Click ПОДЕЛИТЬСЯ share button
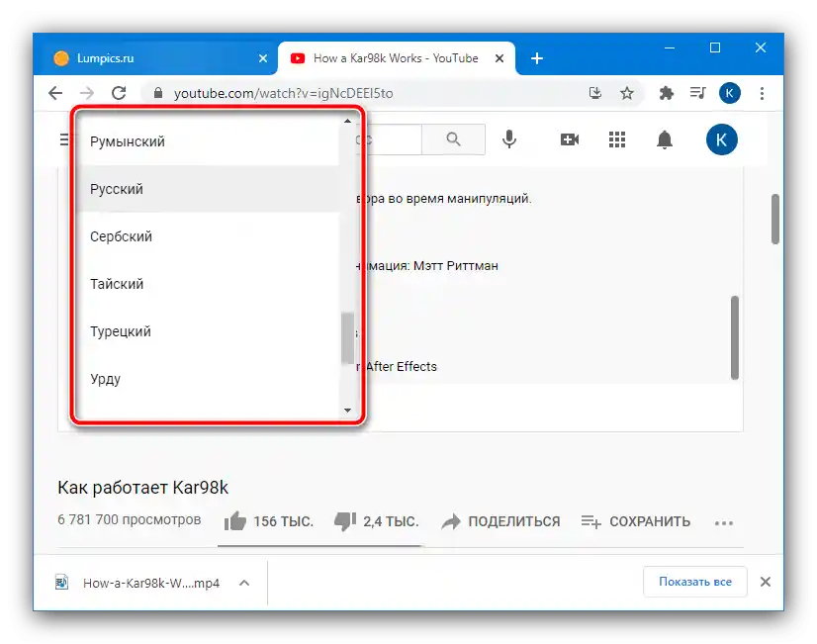 pyautogui.click(x=500, y=521)
